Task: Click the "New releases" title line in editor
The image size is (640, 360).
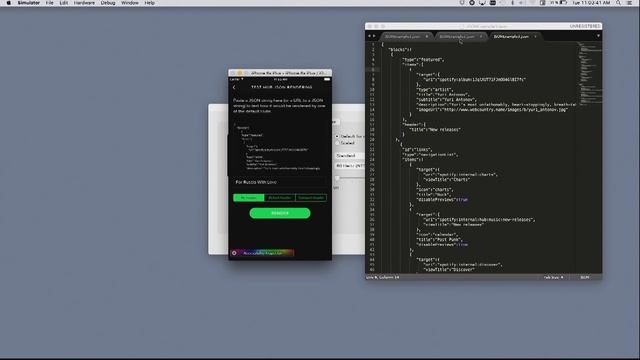Action: click(x=435, y=130)
